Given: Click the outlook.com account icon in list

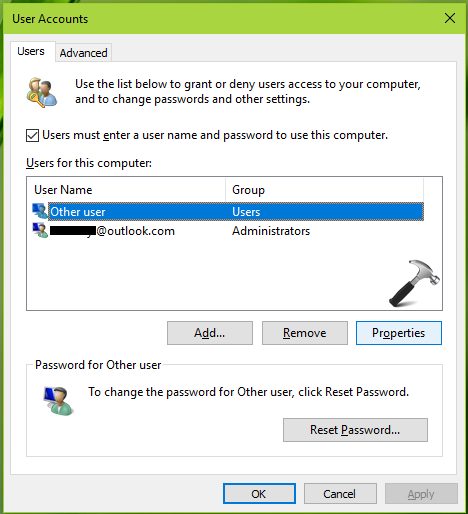Looking at the screenshot, I should tap(40, 230).
